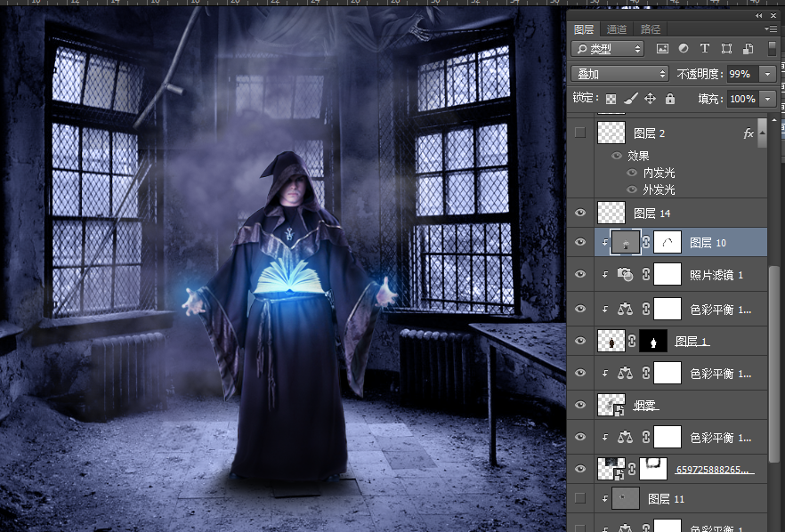
Task: Show hidden layer 图层 11 visibility box
Action: coord(580,498)
